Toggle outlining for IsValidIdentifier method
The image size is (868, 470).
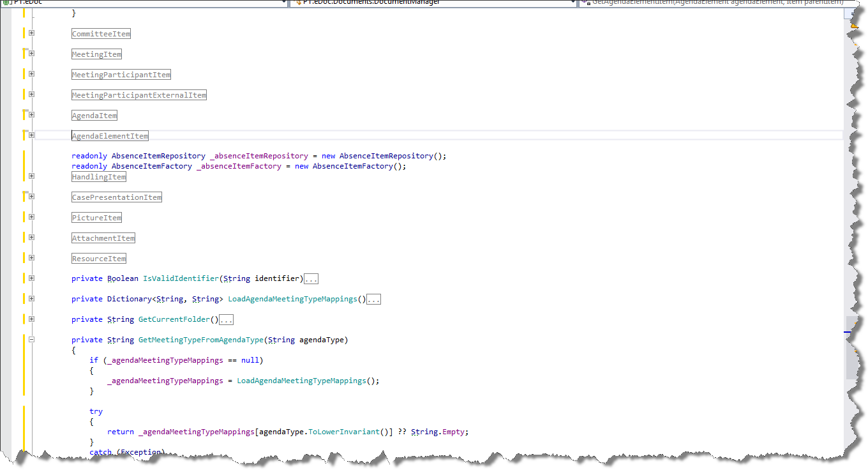pos(31,278)
